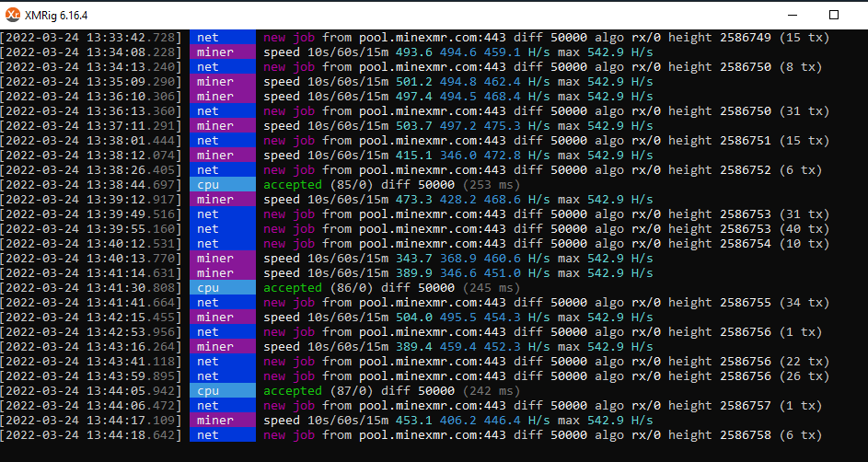868x462 pixels.
Task: Click the cpu tag at 13:44:05.942
Action: [x=223, y=391]
